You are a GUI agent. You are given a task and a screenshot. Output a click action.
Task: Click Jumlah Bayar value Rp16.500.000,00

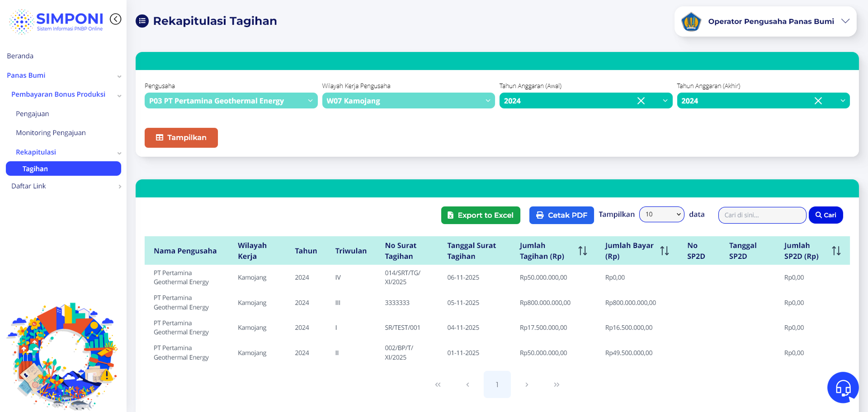point(629,328)
